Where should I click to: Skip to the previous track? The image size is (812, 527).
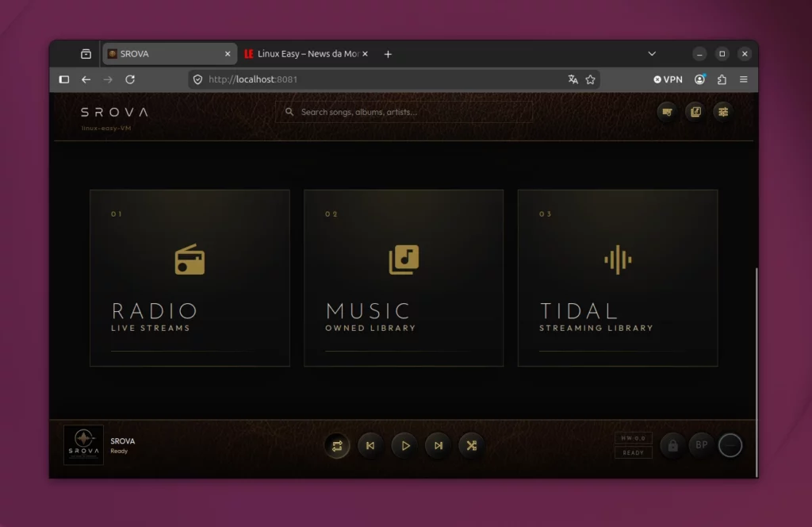[370, 445]
